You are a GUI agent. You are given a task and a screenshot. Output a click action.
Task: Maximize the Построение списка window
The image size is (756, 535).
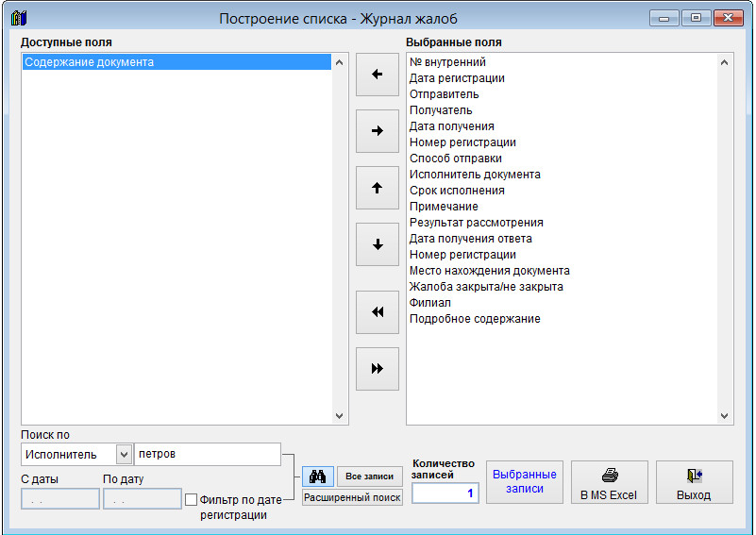coord(696,18)
